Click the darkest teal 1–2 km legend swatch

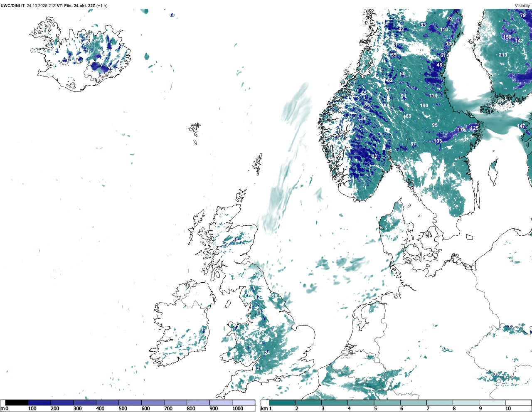(x=282, y=402)
